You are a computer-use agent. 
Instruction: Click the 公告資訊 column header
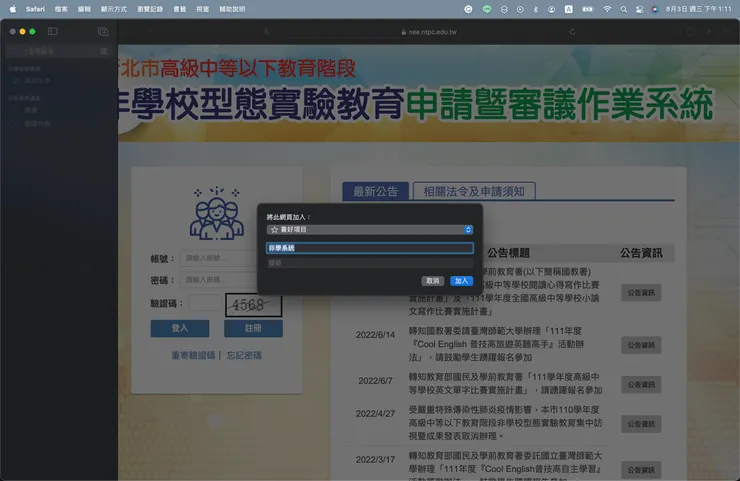[x=641, y=253]
